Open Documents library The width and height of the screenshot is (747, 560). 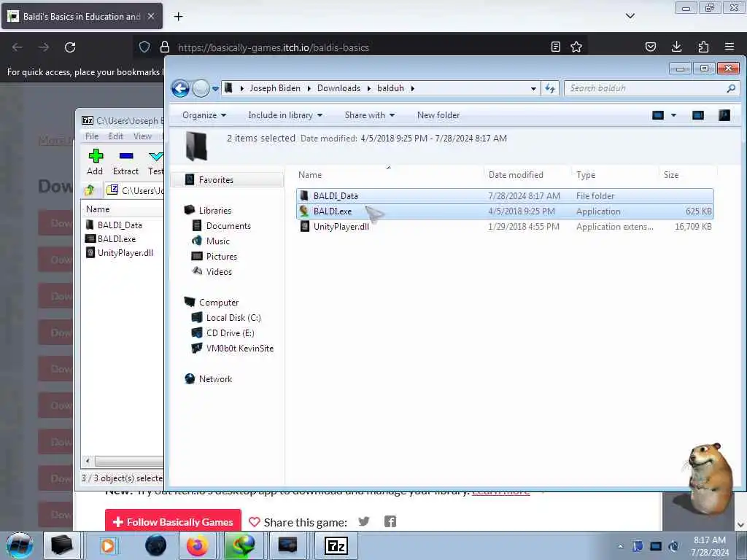(228, 226)
